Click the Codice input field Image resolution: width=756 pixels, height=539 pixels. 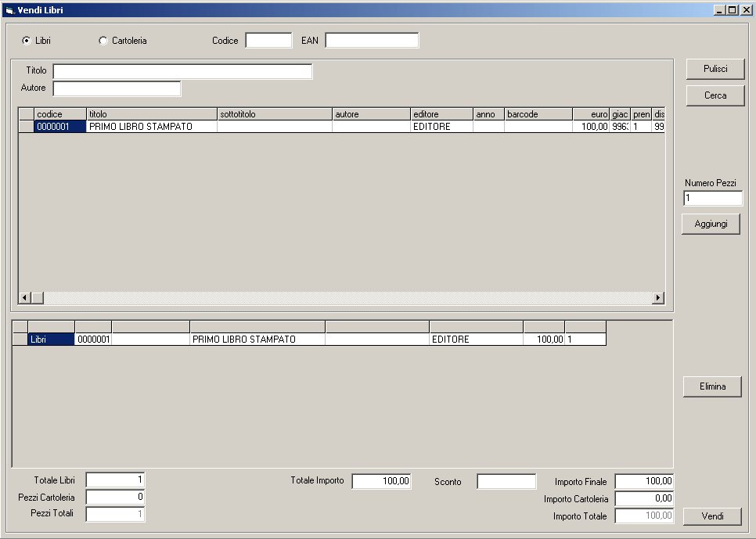tap(268, 41)
